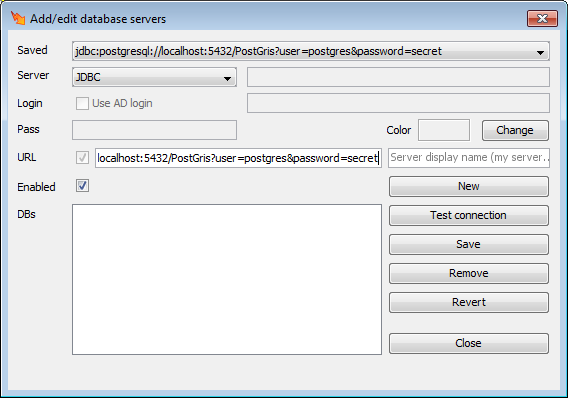Open the Saved connections dropdown

pos(311,51)
